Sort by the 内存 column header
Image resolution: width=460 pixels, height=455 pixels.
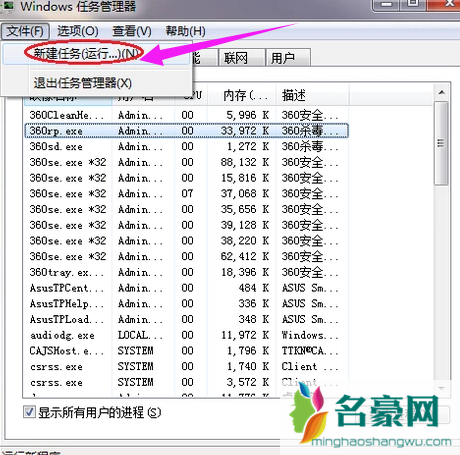[x=242, y=95]
